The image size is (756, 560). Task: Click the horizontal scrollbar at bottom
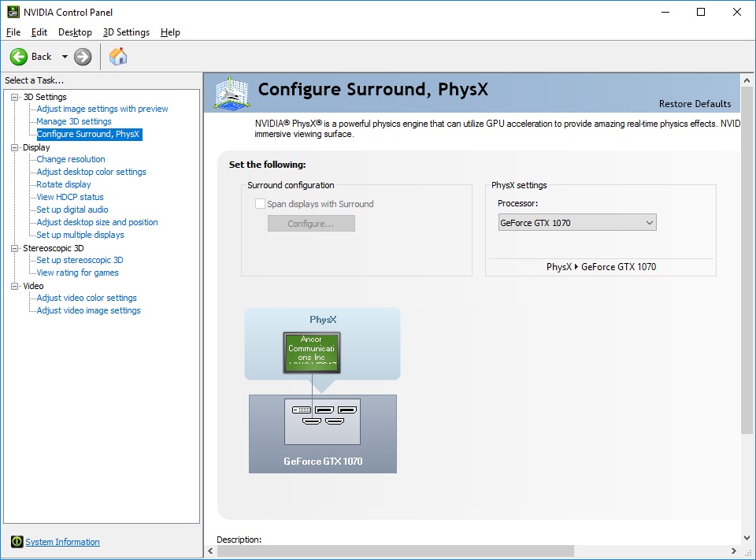pyautogui.click(x=394, y=551)
